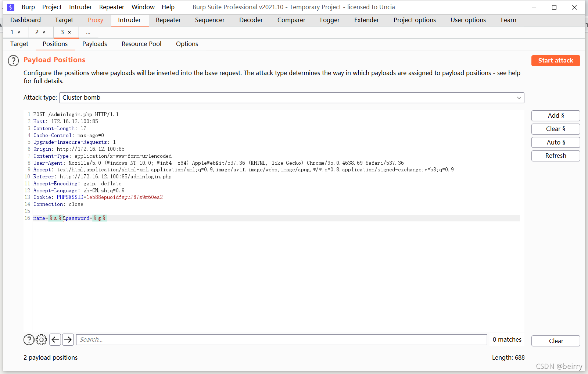
Task: Switch to Intruder tab 2
Action: [37, 32]
